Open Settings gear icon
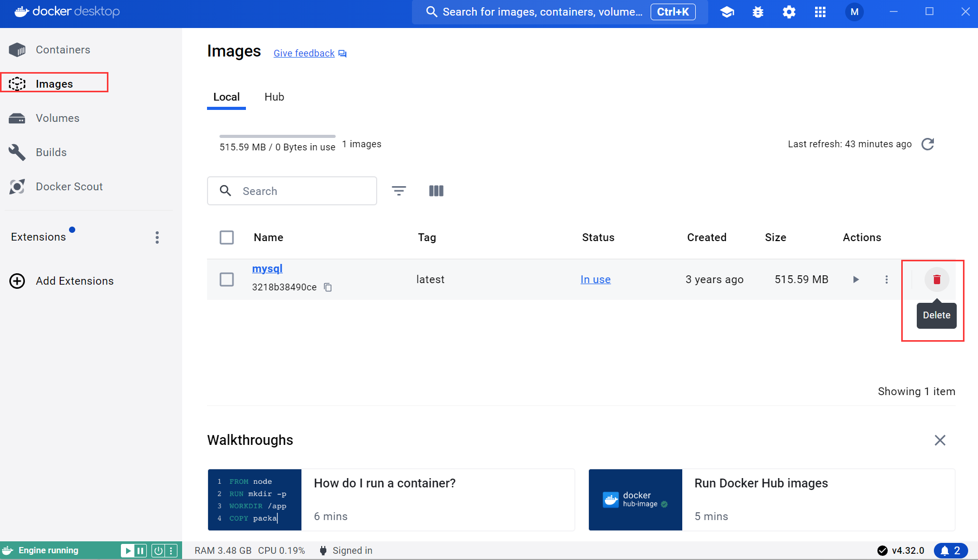This screenshot has width=978, height=560. pyautogui.click(x=789, y=12)
